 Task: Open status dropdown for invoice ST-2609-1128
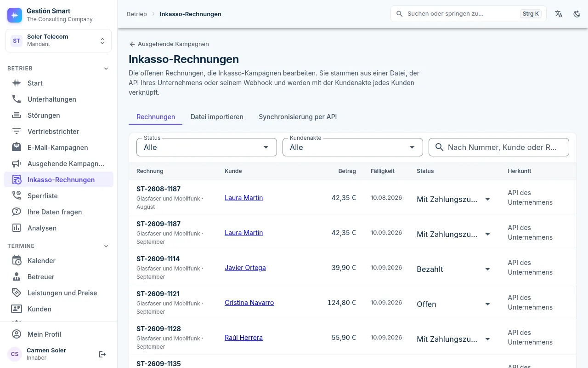click(x=454, y=339)
